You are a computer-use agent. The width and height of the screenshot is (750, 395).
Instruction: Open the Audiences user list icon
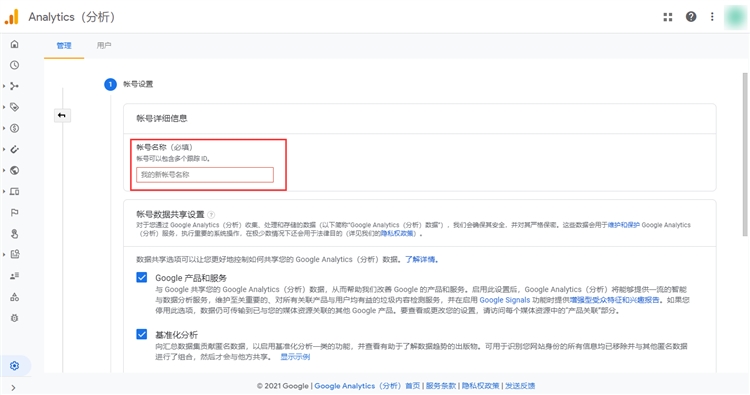click(x=14, y=276)
